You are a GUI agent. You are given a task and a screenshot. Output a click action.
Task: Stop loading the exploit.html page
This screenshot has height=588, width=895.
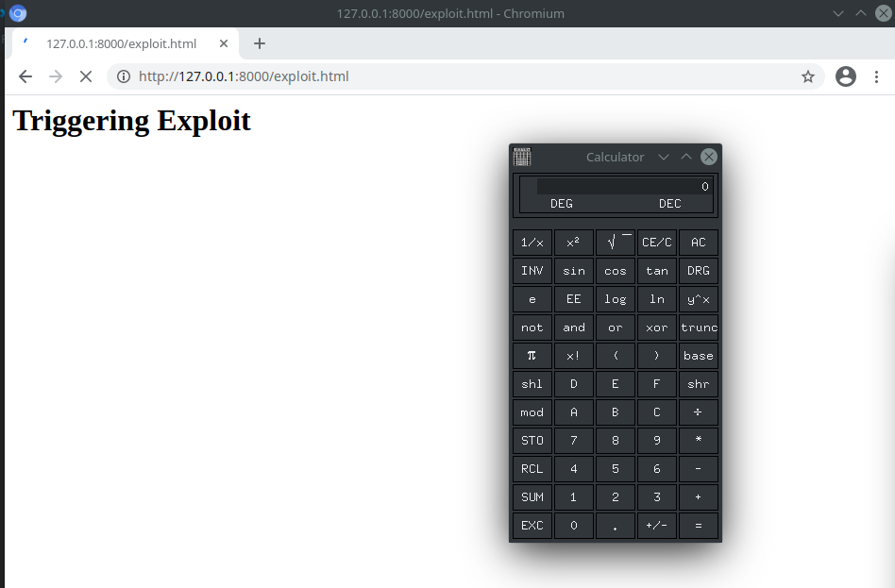(86, 76)
